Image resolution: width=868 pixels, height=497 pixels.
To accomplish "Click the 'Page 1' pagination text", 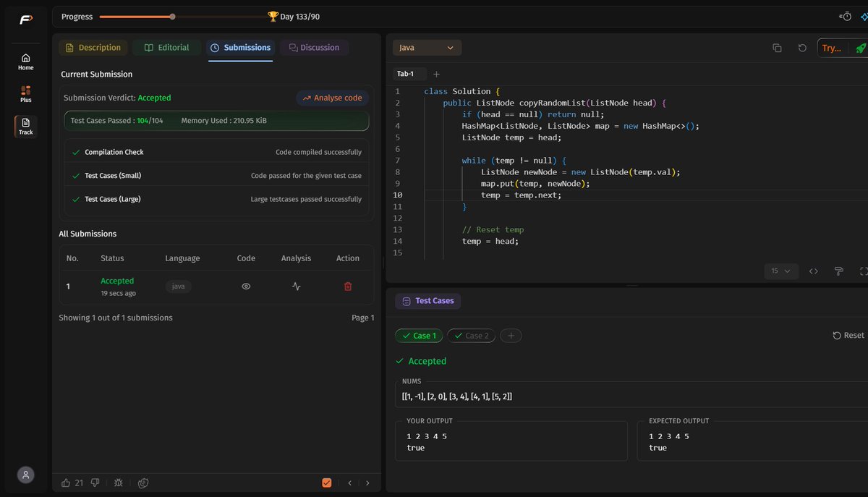I will [362, 318].
